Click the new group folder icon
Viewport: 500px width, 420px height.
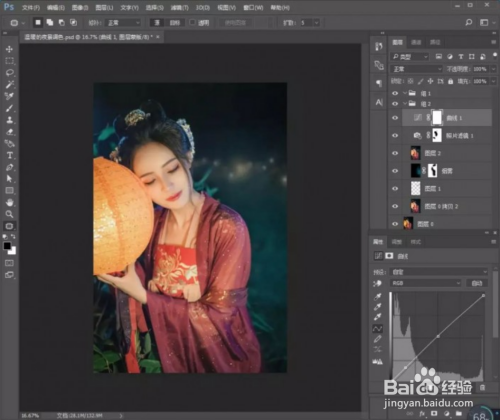coord(459,413)
